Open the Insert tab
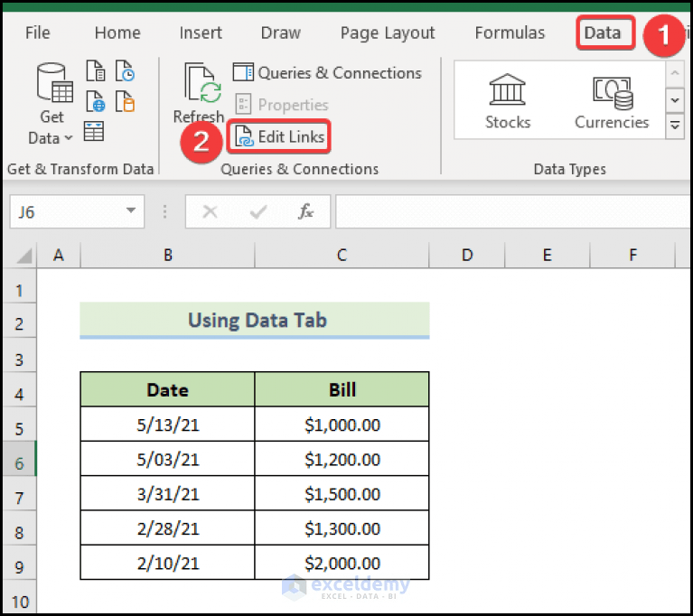The height and width of the screenshot is (616, 693). [201, 33]
